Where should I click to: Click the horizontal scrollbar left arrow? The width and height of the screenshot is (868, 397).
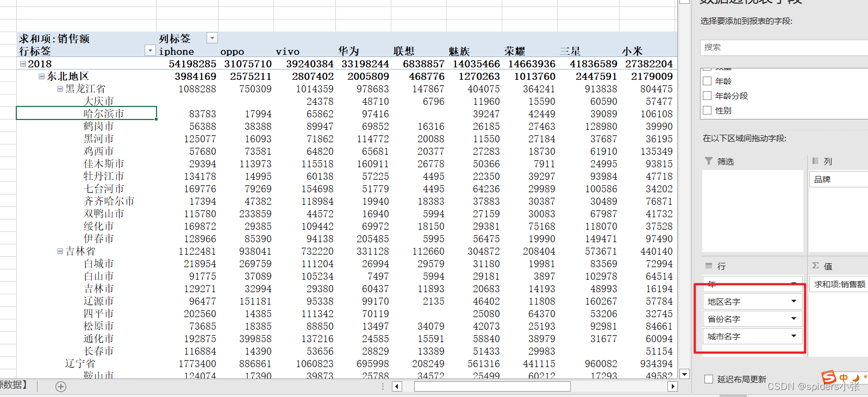[397, 387]
